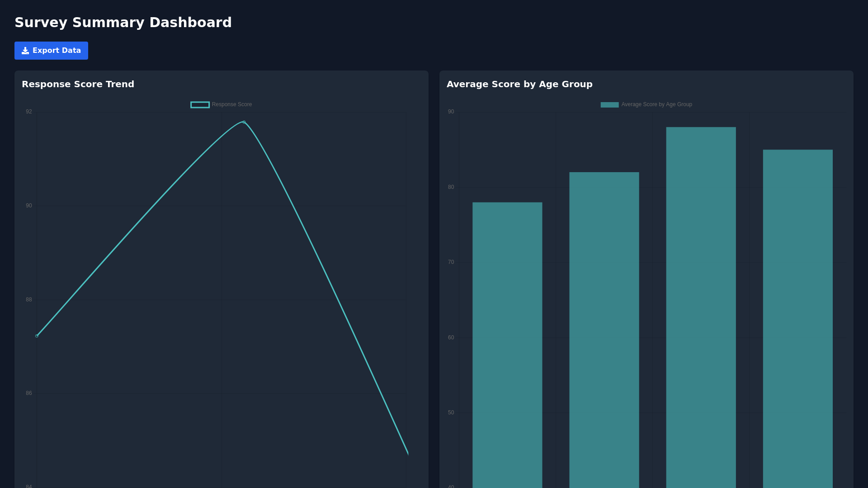Click the download icon on Export Data button
This screenshot has height=488, width=868.
tap(26, 51)
